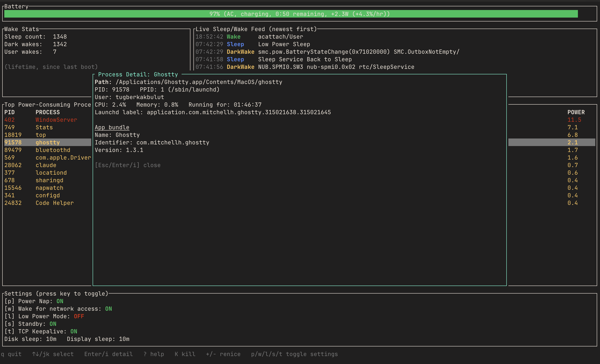
Task: Click the highlighted 2.1 power value
Action: click(572, 142)
